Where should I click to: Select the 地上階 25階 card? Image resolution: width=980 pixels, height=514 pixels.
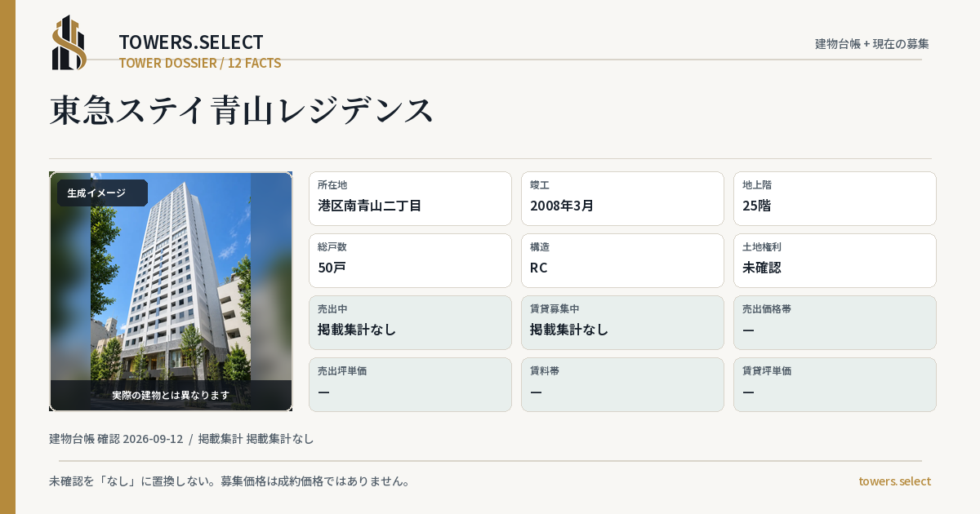pyautogui.click(x=835, y=198)
